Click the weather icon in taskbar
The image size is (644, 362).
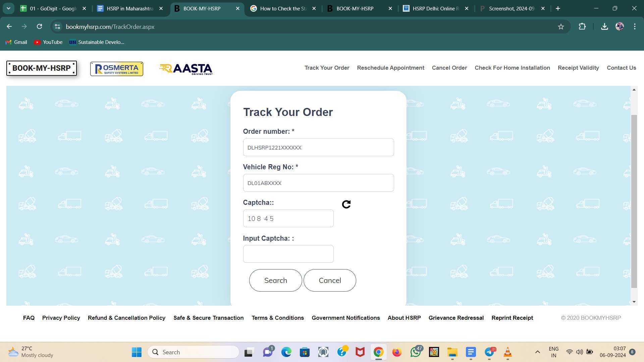click(13, 352)
